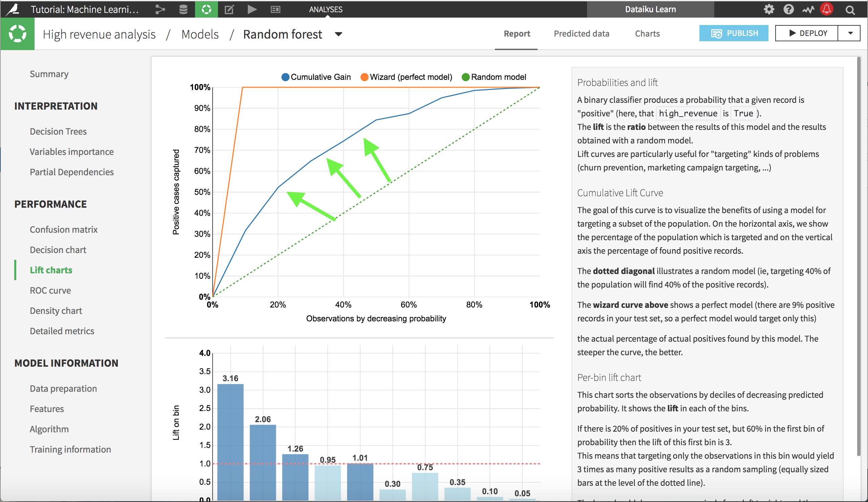Screen dimensions: 868x502
Task: Open the Notebooks edit icon
Action: [x=230, y=9]
